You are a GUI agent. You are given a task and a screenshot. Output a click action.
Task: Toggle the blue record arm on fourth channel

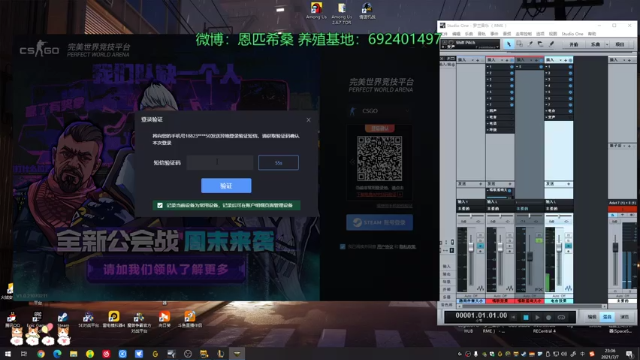(x=568, y=247)
